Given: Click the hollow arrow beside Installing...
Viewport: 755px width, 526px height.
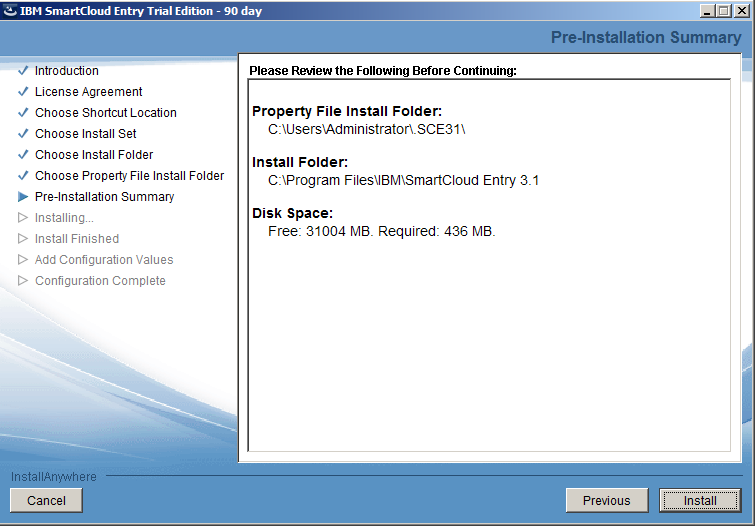Looking at the screenshot, I should [23, 218].
